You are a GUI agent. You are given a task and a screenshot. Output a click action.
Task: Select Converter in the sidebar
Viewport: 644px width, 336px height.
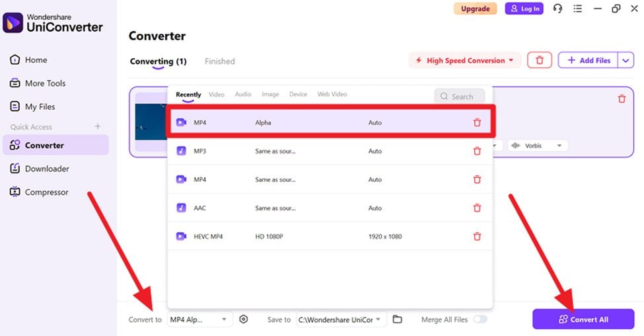pyautogui.click(x=55, y=145)
